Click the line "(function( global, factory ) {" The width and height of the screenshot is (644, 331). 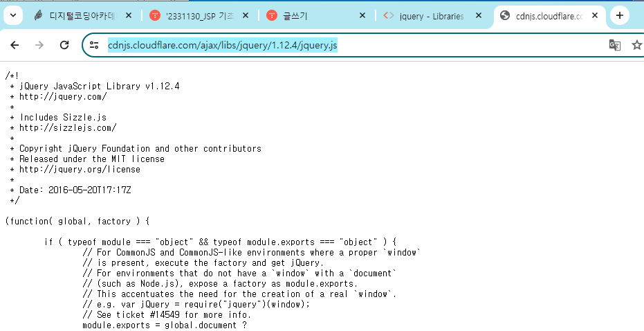(x=77, y=221)
